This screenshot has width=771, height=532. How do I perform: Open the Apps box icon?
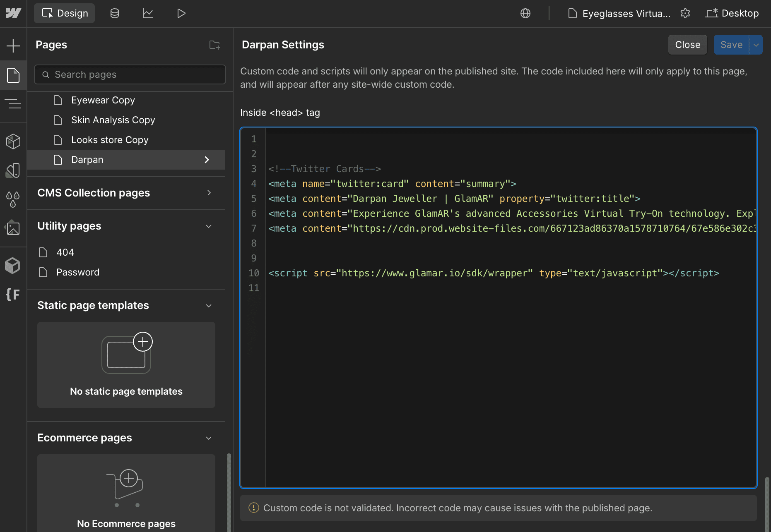point(13,266)
